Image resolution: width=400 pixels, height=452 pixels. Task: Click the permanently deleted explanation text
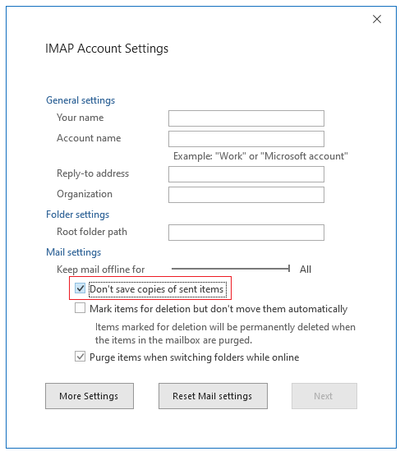click(x=225, y=333)
